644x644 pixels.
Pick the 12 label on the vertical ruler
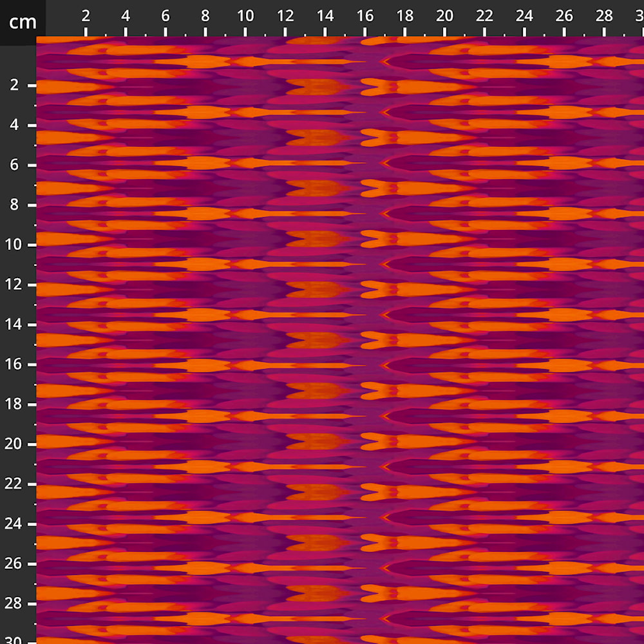pos(14,285)
